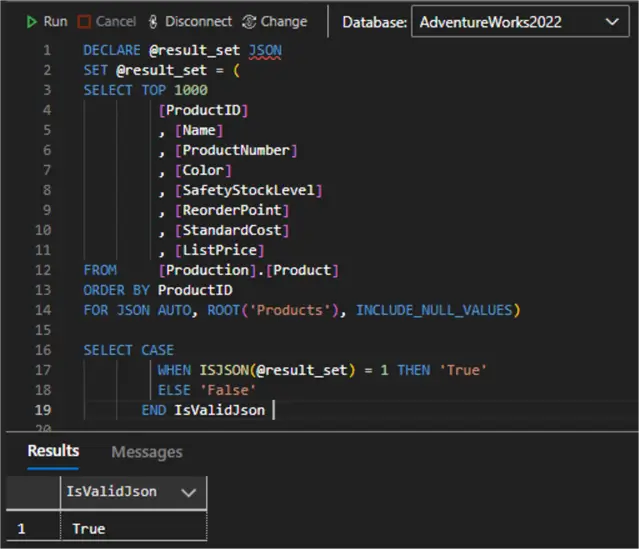Click line number 14 in gutter
The width and height of the screenshot is (639, 549).
coord(43,310)
